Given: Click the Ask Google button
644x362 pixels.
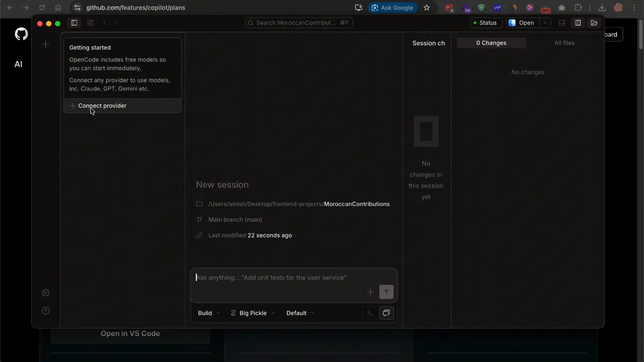Looking at the screenshot, I should [x=392, y=8].
